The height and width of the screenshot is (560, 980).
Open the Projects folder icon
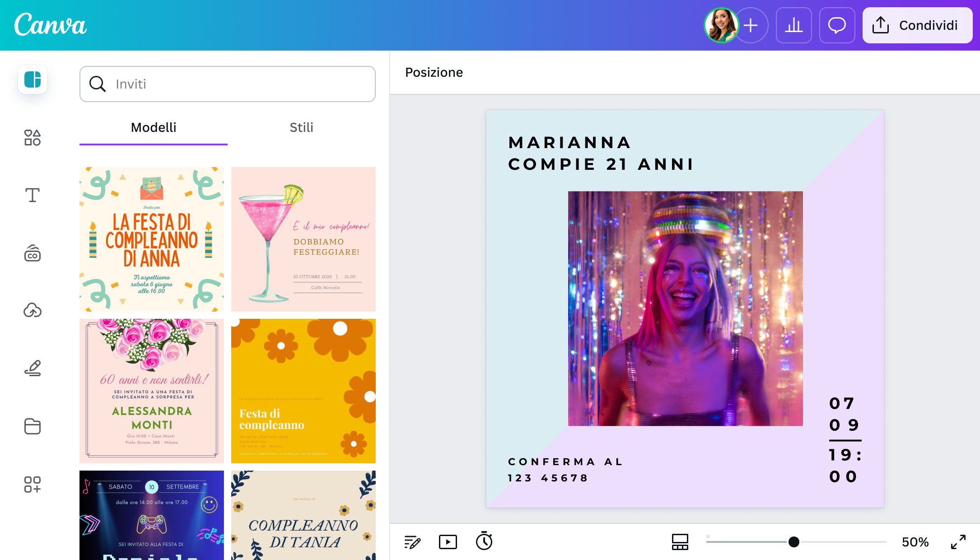pos(33,426)
